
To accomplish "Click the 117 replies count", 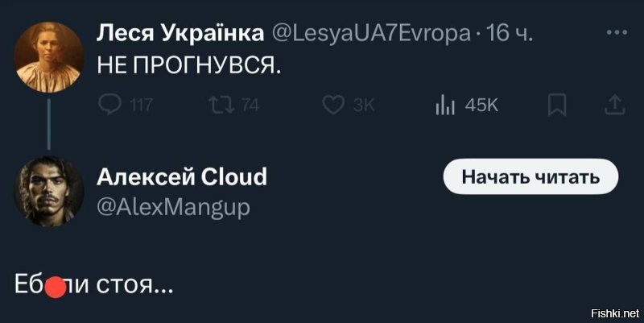I will [x=142, y=106].
